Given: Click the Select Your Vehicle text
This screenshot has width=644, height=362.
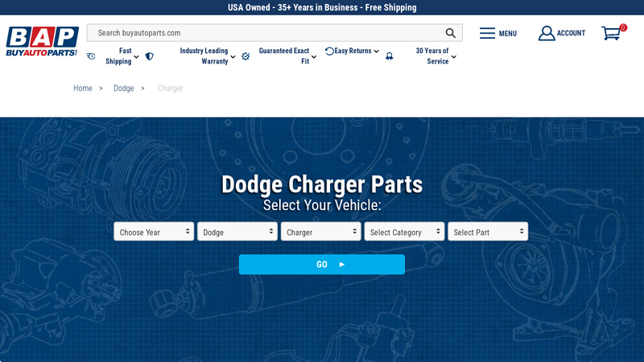Looking at the screenshot, I should coord(322,205).
